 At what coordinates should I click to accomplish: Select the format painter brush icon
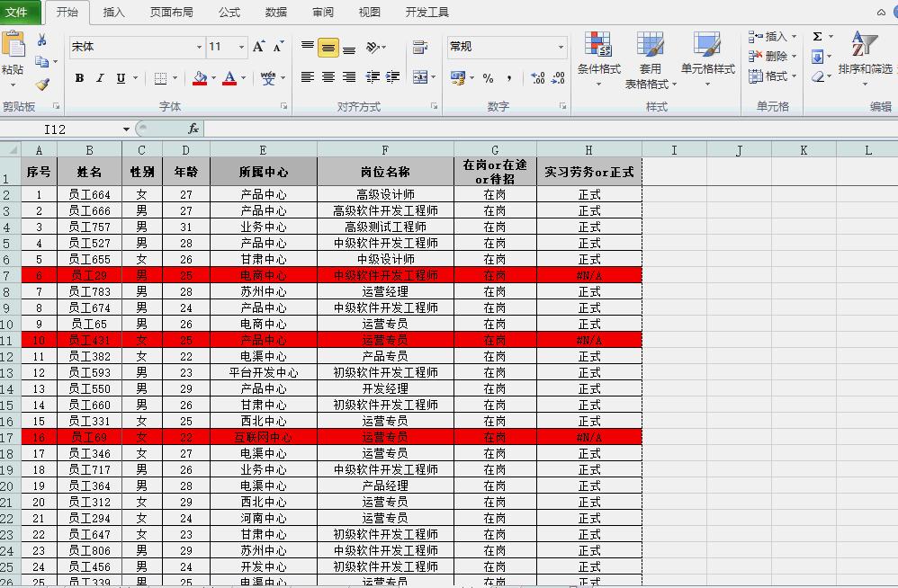pyautogui.click(x=43, y=85)
